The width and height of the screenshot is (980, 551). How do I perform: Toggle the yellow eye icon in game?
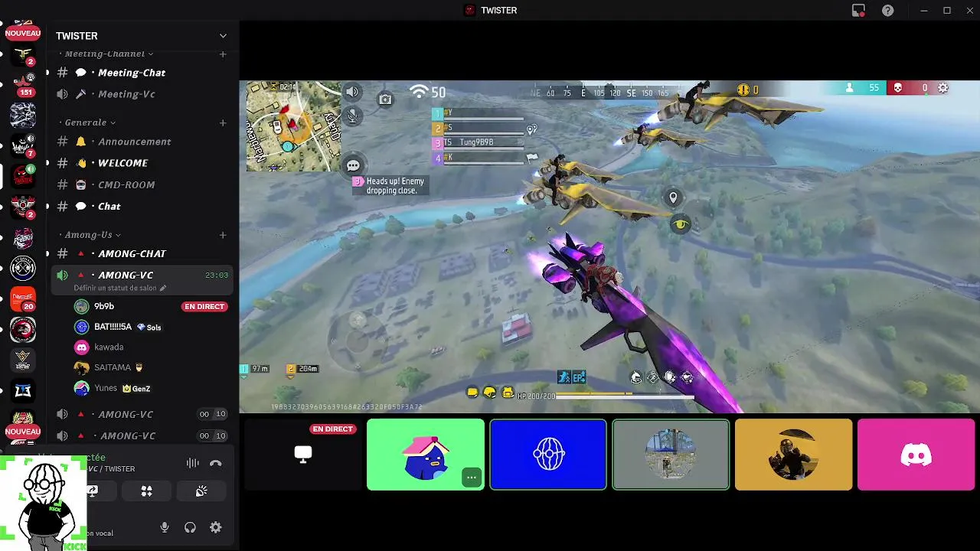[681, 224]
